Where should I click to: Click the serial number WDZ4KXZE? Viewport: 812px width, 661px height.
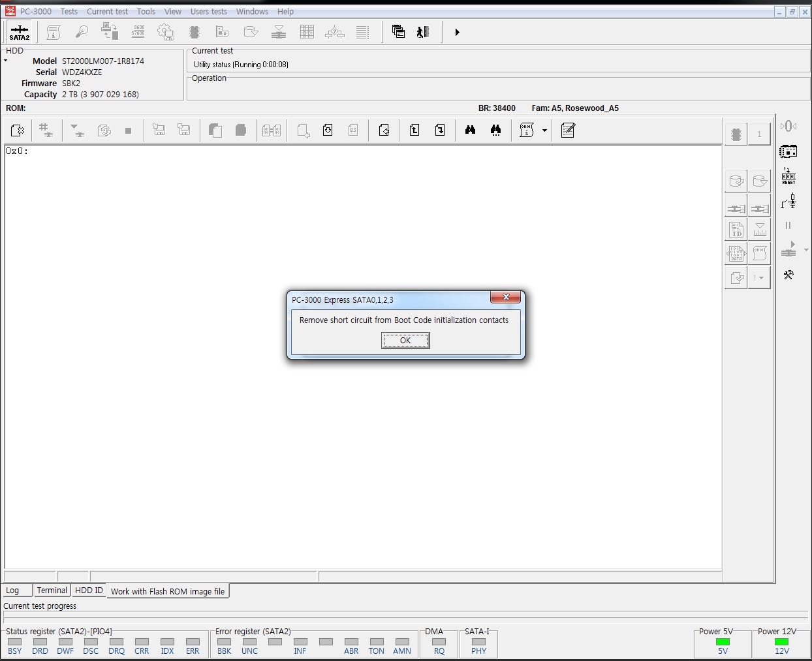82,72
